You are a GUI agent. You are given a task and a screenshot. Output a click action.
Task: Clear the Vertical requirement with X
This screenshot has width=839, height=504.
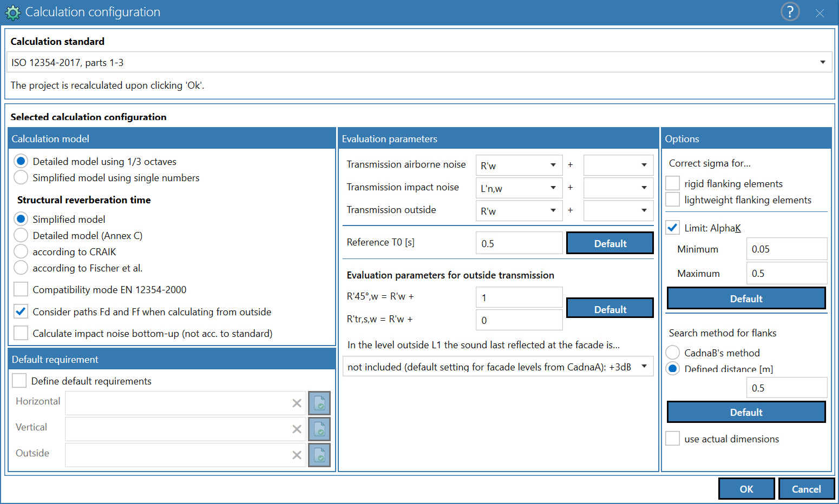coord(297,429)
